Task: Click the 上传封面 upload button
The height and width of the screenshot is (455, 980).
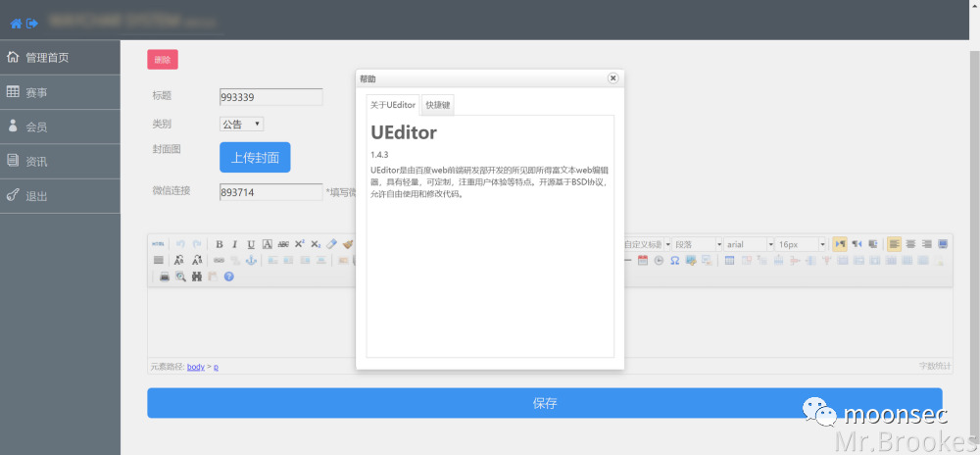Action: [x=255, y=158]
